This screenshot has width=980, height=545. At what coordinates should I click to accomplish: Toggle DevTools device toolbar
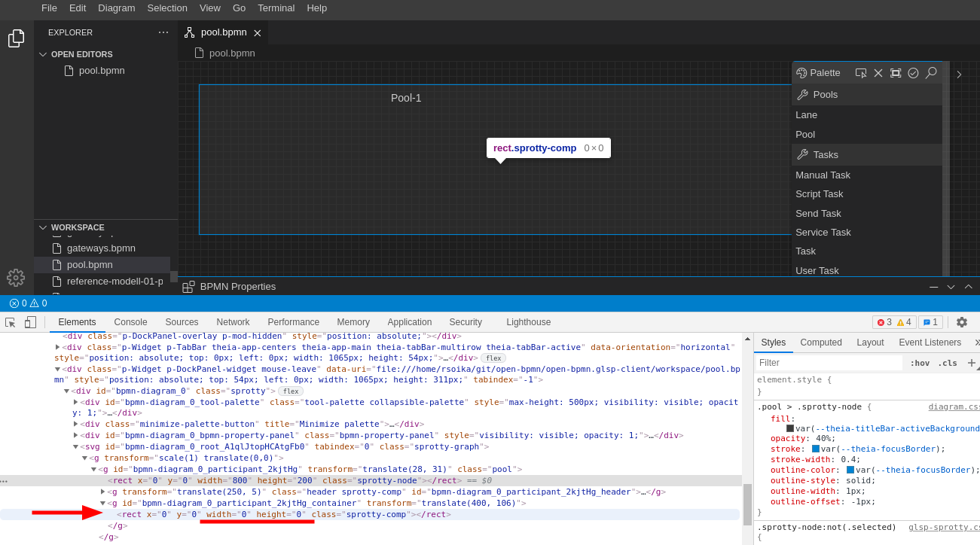30,322
